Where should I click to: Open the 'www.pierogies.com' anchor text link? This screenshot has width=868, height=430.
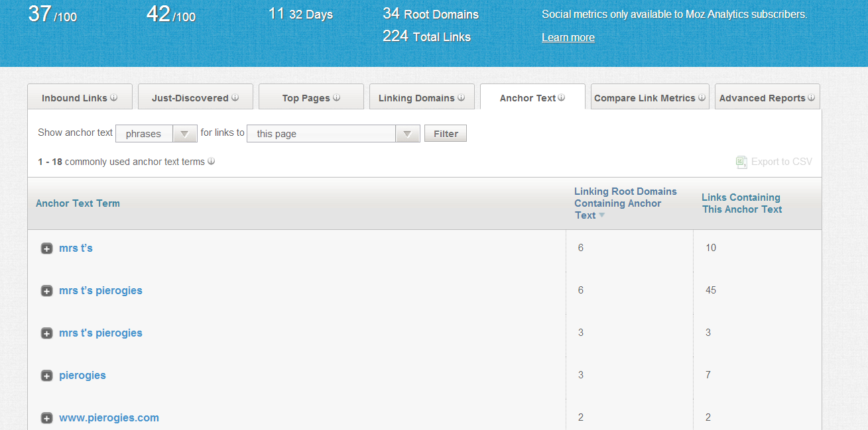pos(109,417)
